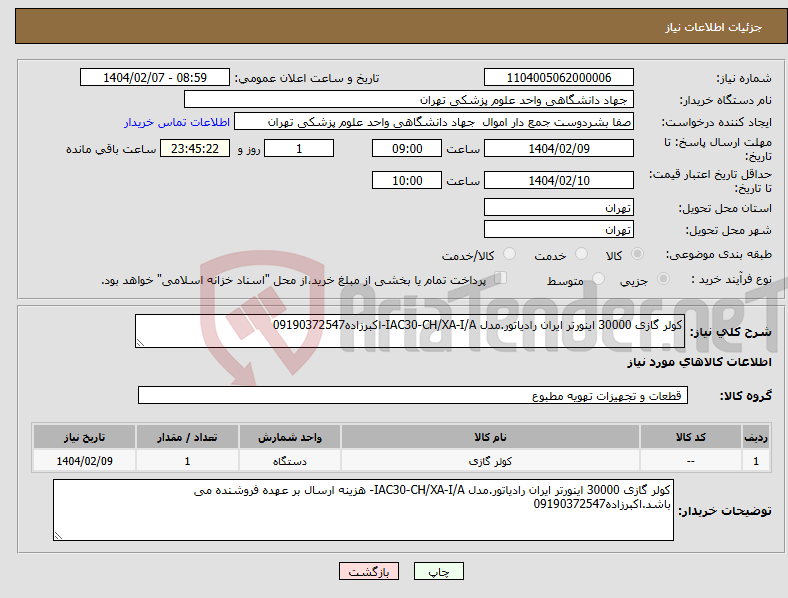Click the resize handle of توضیحات خریدار textarea
Viewport: 788px width, 598px height.
pyautogui.click(x=58, y=536)
